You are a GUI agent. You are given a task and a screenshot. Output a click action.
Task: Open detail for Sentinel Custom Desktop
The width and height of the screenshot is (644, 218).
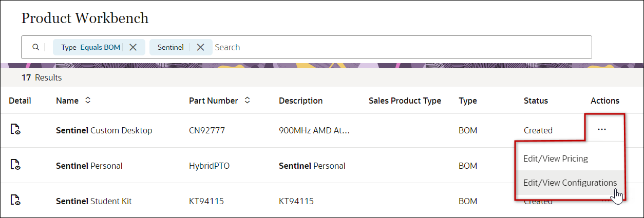tap(15, 130)
